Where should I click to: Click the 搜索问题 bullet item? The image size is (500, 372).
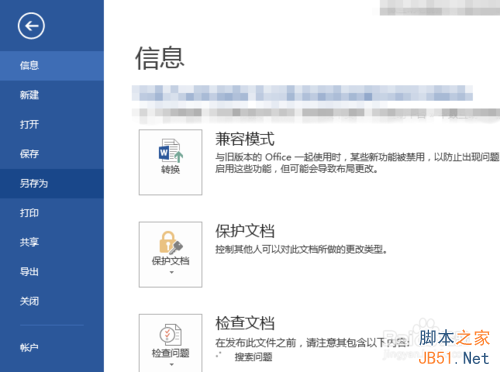pyautogui.click(x=253, y=357)
